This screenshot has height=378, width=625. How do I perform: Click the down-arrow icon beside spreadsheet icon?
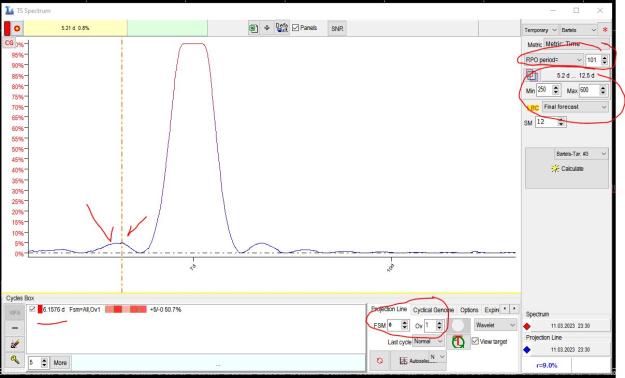click(267, 28)
